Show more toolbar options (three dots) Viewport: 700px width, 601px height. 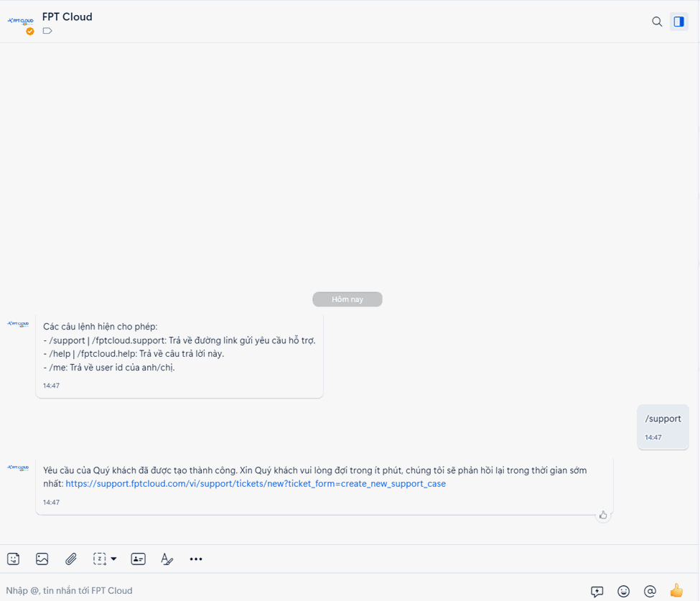click(x=196, y=559)
